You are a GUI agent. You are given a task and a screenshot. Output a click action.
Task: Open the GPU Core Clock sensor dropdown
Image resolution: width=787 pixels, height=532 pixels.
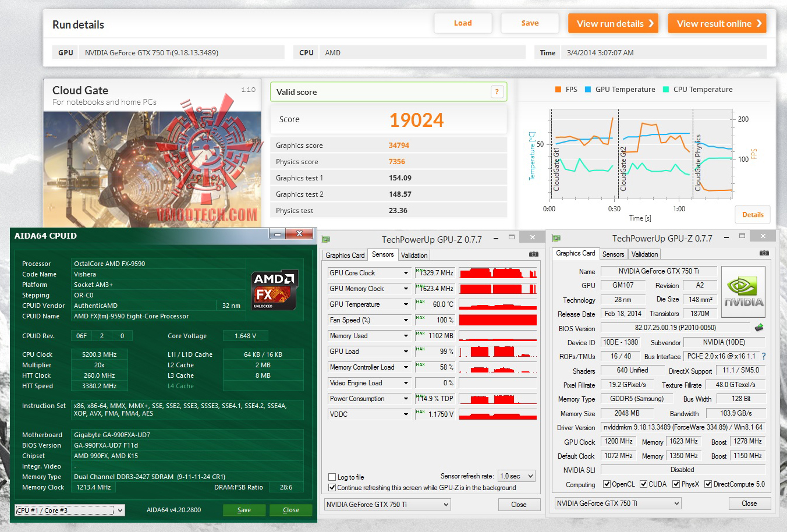(406, 273)
